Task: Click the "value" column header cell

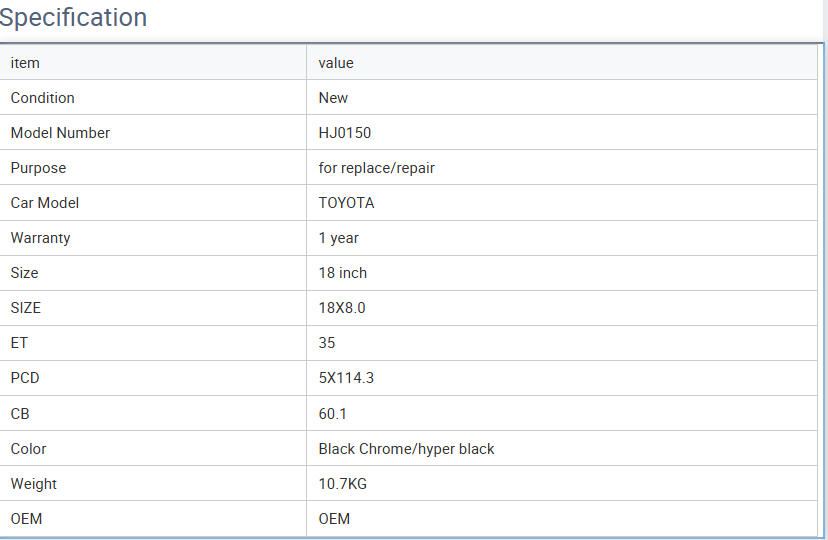Action: tap(336, 63)
